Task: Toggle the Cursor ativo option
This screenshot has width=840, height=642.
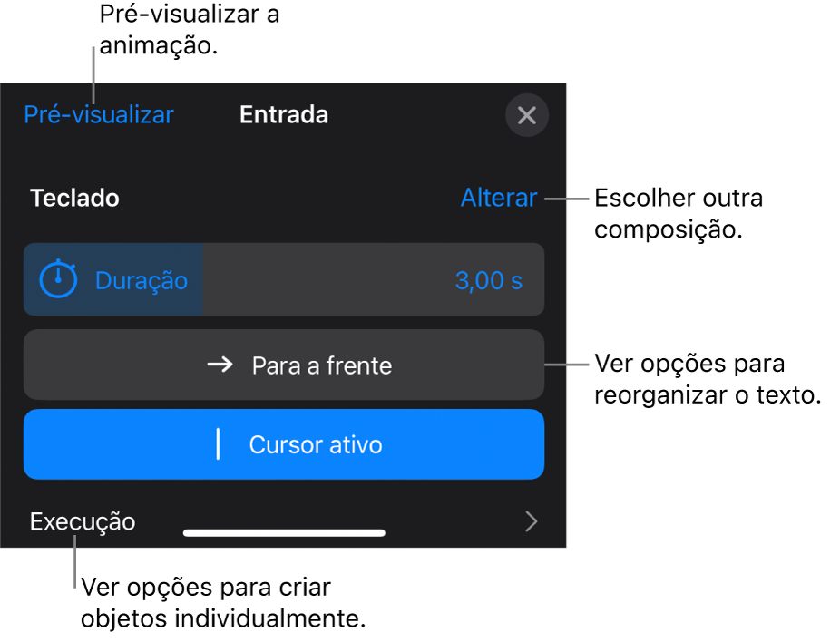Action: [284, 444]
